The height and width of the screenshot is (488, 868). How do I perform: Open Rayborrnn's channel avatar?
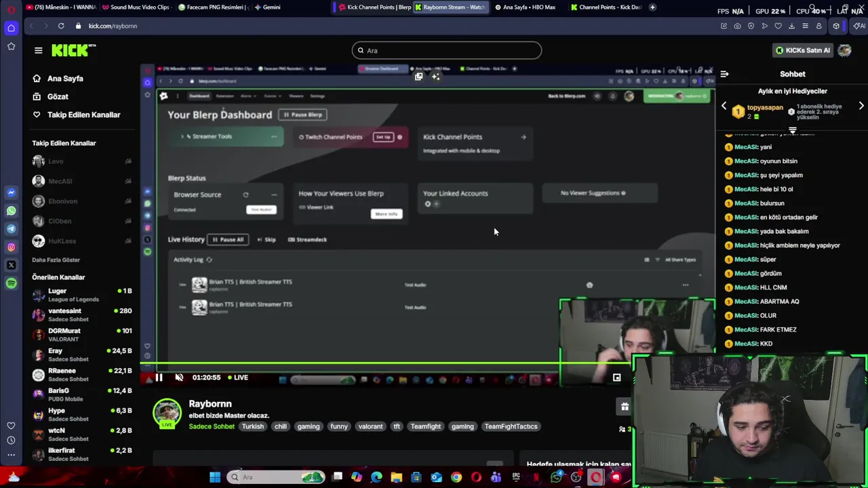[167, 413]
